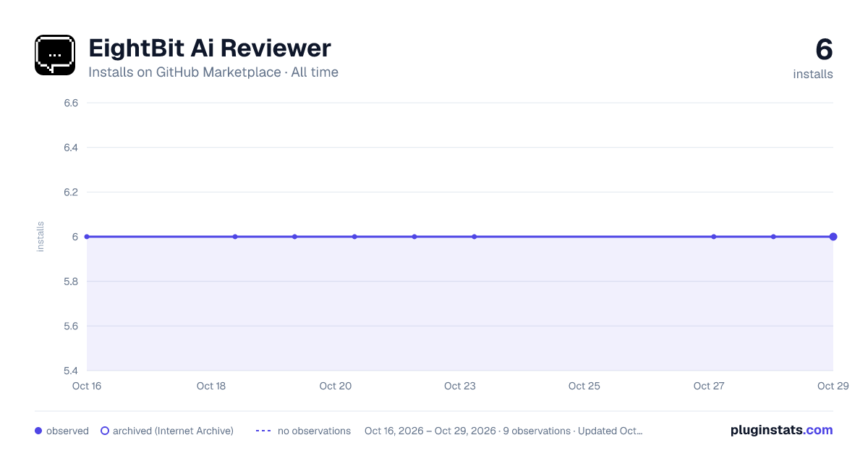Viewport: 868px width, 456px height.
Task: Click the Oct 18 x-axis label
Action: [x=211, y=386]
